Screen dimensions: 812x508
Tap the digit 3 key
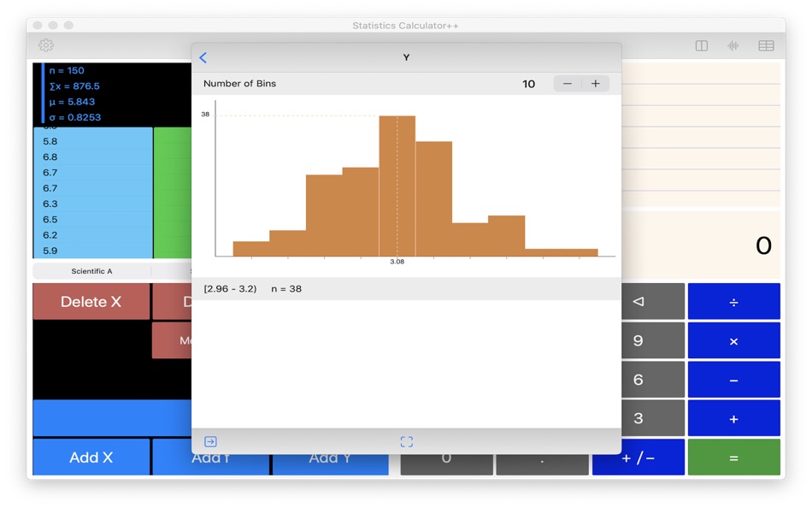click(653, 418)
